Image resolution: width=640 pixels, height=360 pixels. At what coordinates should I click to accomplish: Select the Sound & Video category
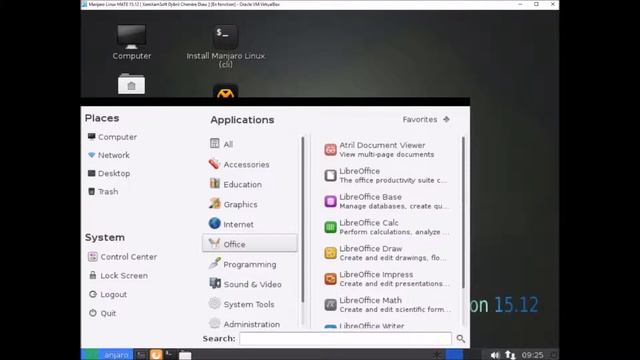[x=250, y=284]
